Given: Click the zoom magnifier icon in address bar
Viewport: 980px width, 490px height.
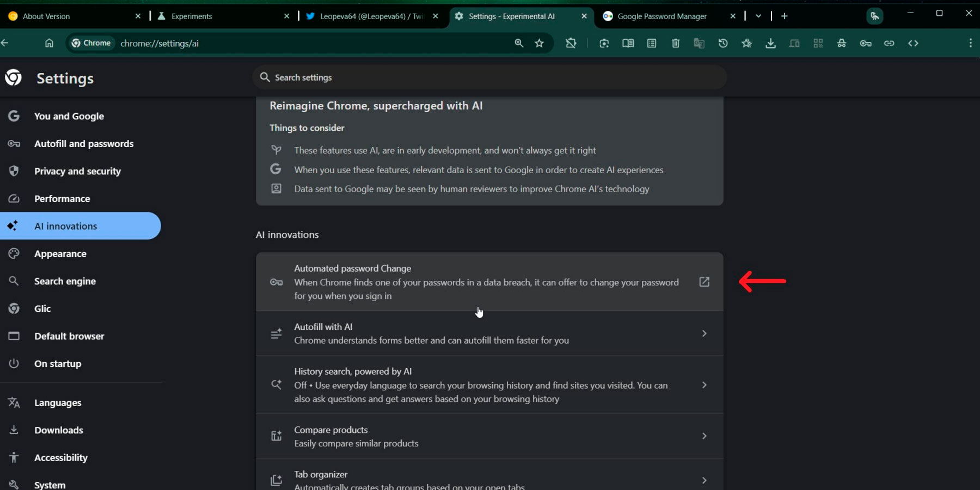Looking at the screenshot, I should coord(519,43).
